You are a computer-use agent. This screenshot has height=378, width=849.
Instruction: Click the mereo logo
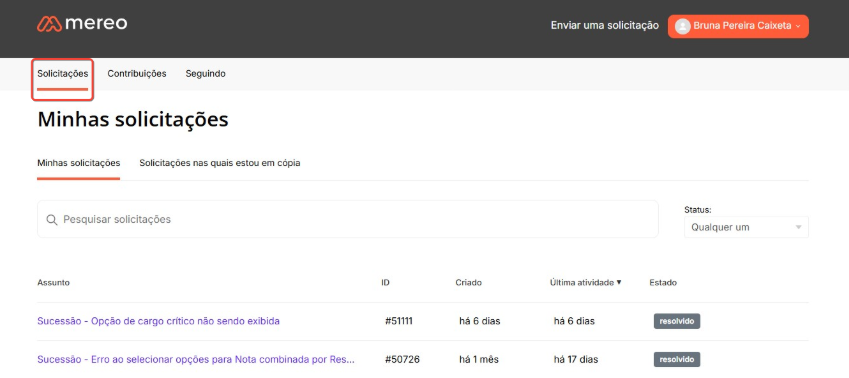point(82,24)
